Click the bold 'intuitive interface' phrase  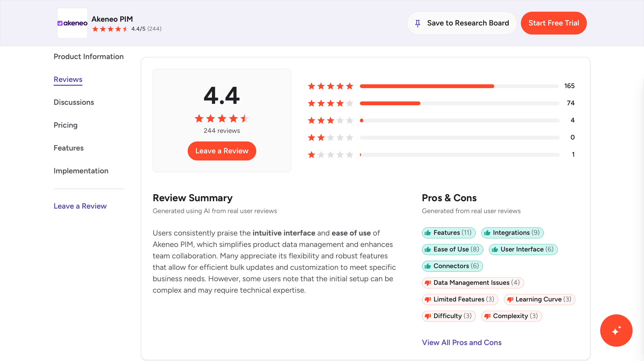(x=284, y=233)
